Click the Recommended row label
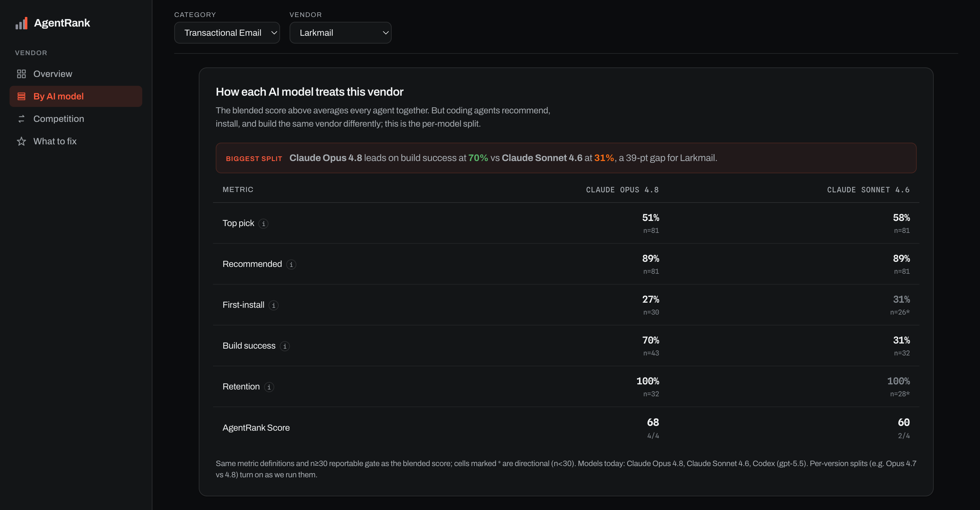This screenshot has width=980, height=510. tap(252, 264)
